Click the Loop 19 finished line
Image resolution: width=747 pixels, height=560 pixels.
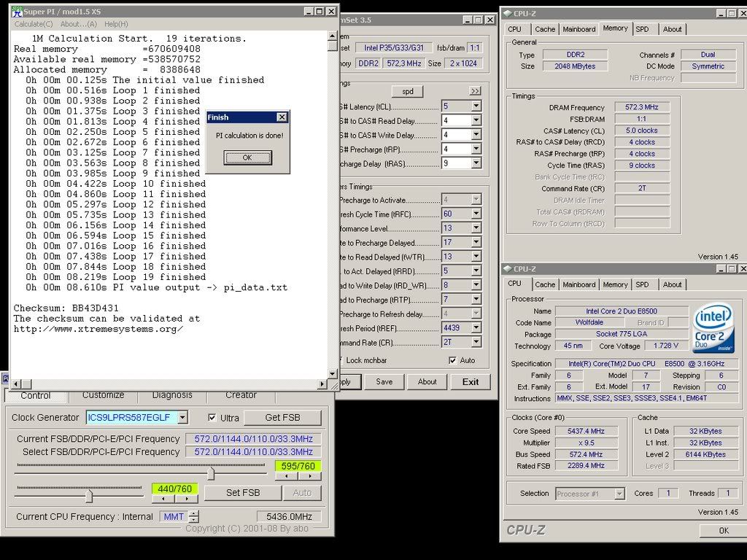(116, 277)
